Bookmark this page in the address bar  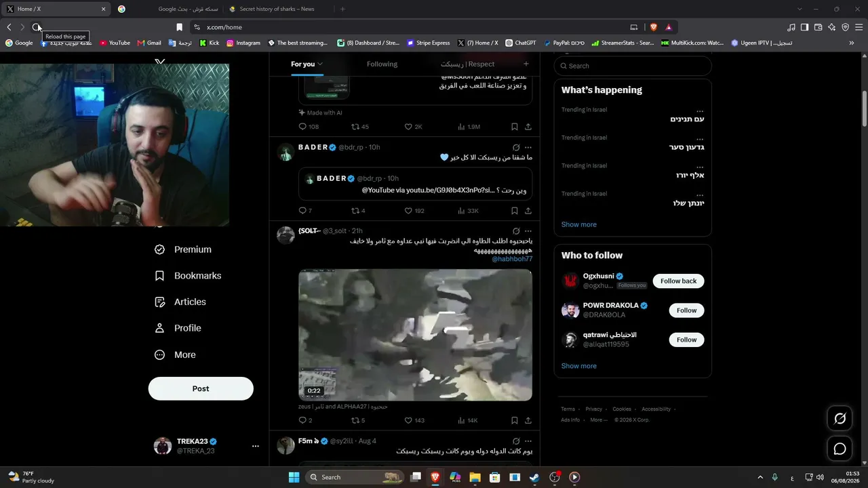(x=179, y=27)
